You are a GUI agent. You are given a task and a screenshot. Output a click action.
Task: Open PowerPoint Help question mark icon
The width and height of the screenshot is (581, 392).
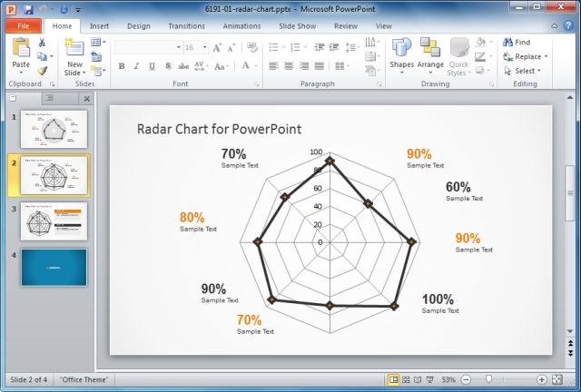(568, 25)
